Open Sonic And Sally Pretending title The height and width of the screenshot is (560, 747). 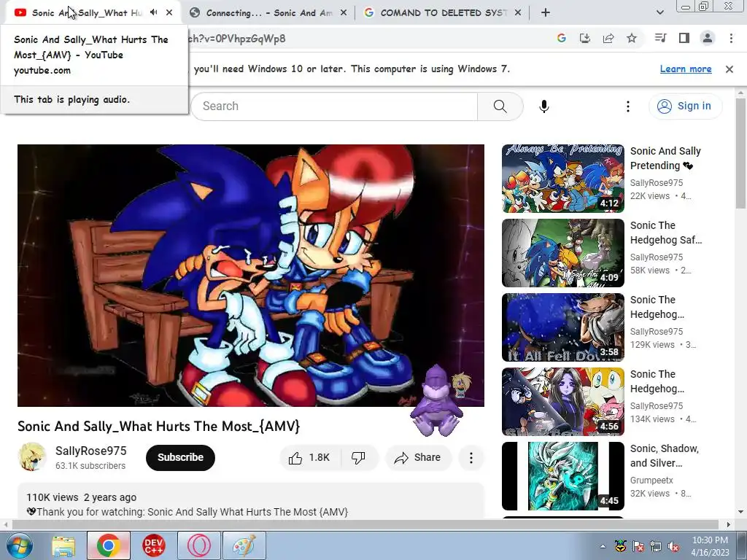(x=665, y=158)
